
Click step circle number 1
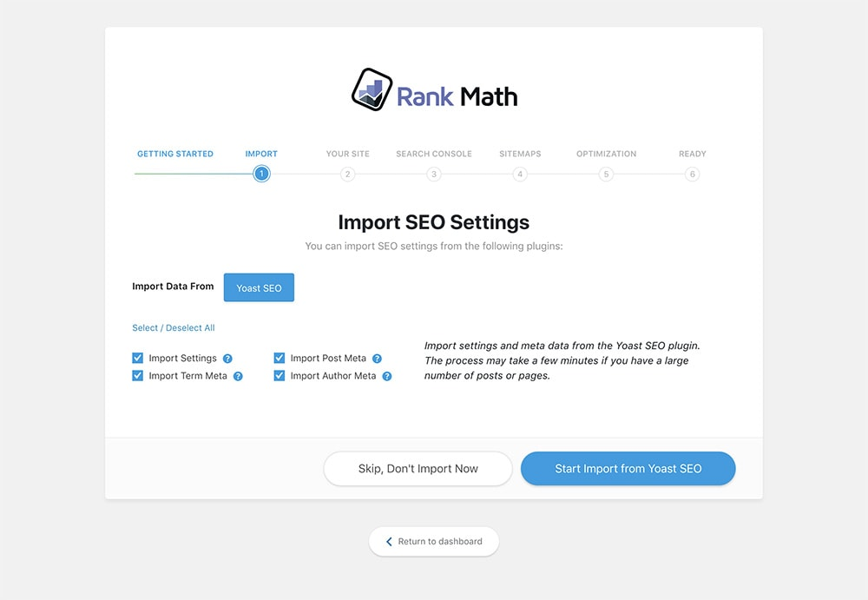[x=261, y=174]
